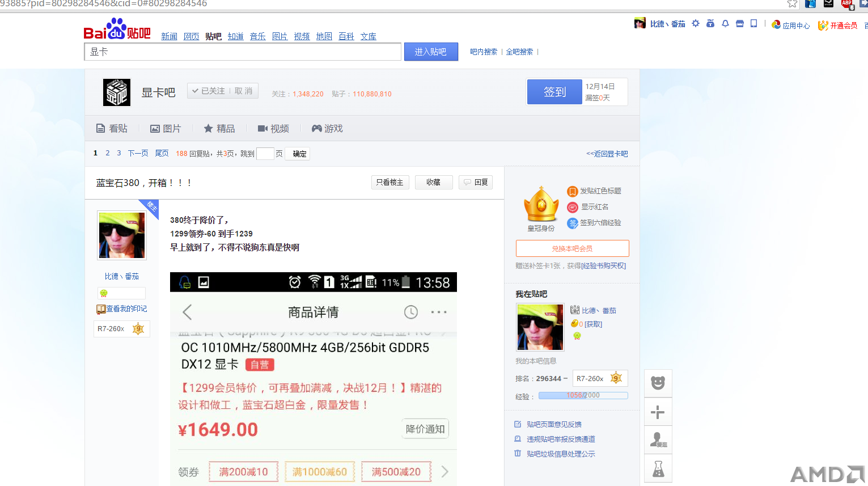Click 降价通知 in phone screenshot

coord(425,429)
